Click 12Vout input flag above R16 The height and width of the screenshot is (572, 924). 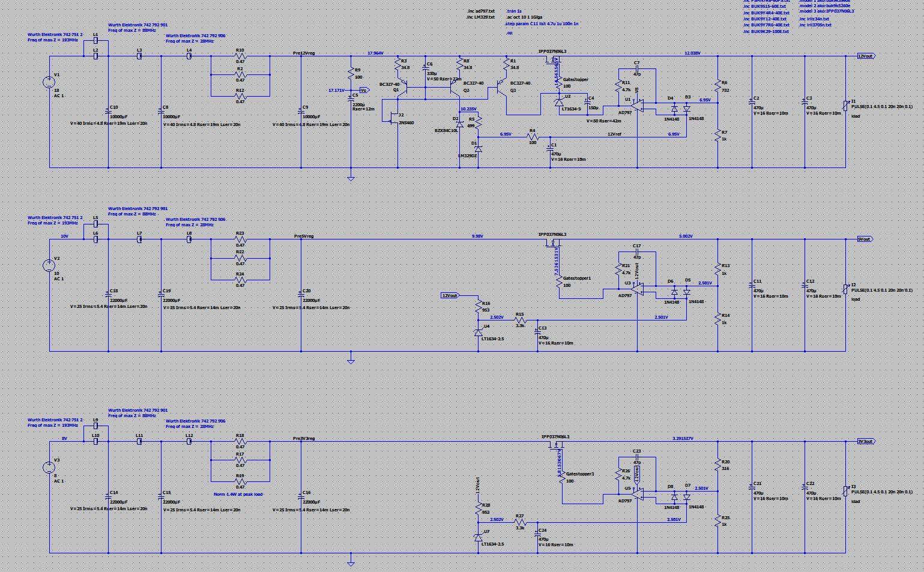pos(450,295)
